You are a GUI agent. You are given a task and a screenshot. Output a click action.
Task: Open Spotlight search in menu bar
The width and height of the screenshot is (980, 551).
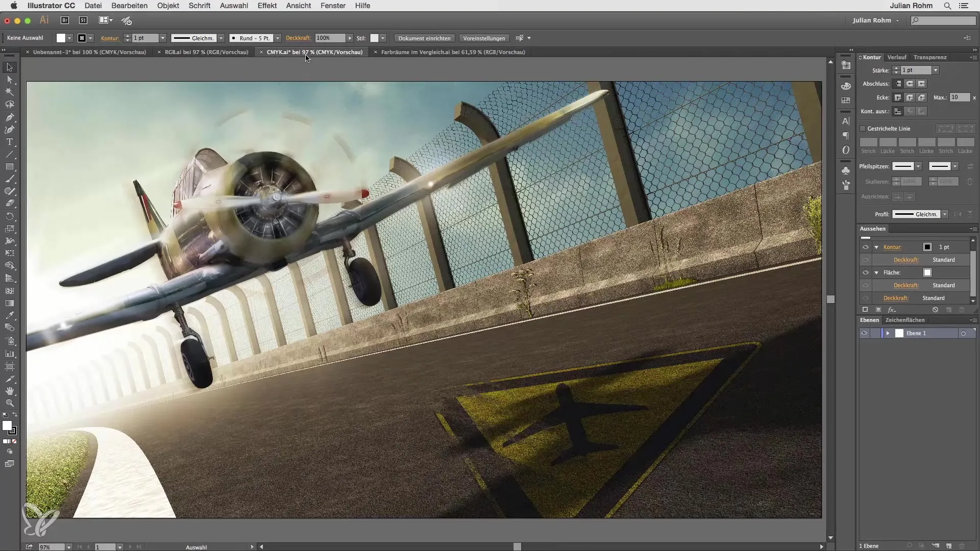coord(947,6)
